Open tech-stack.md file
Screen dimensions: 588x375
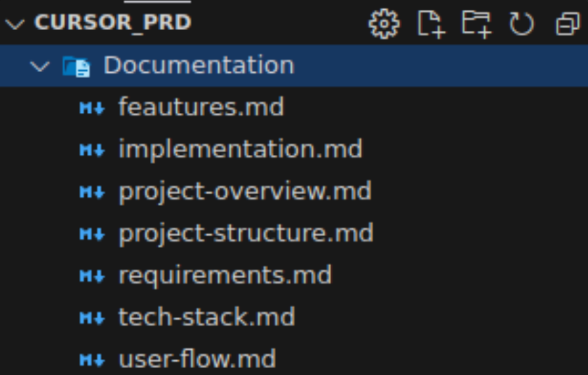206,317
